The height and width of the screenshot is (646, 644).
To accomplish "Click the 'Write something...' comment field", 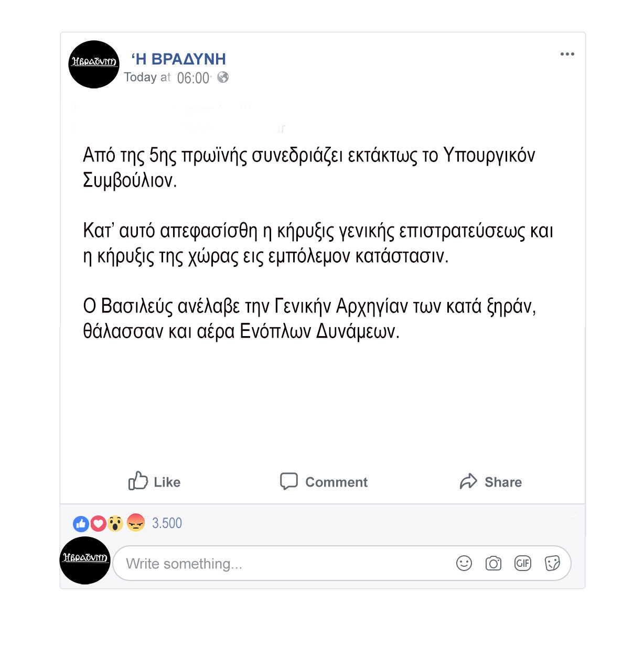I will point(341,563).
